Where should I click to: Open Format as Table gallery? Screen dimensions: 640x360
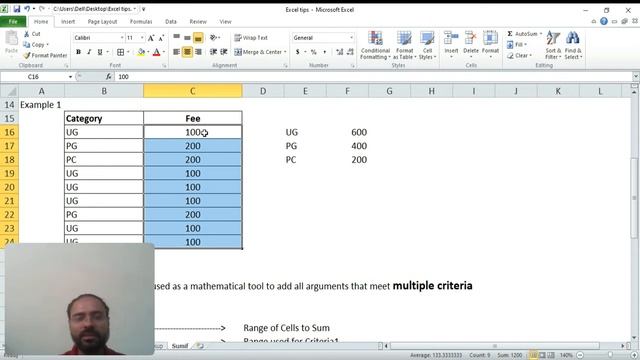click(x=404, y=45)
